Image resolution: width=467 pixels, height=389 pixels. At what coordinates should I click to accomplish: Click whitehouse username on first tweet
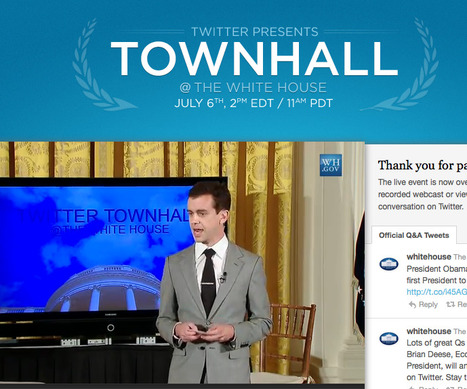click(x=429, y=257)
